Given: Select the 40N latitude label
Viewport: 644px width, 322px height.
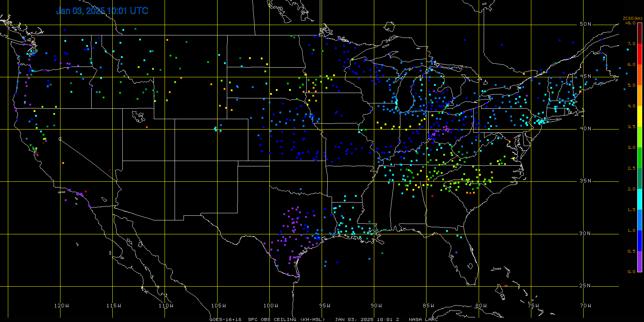Looking at the screenshot, I should pos(586,129).
